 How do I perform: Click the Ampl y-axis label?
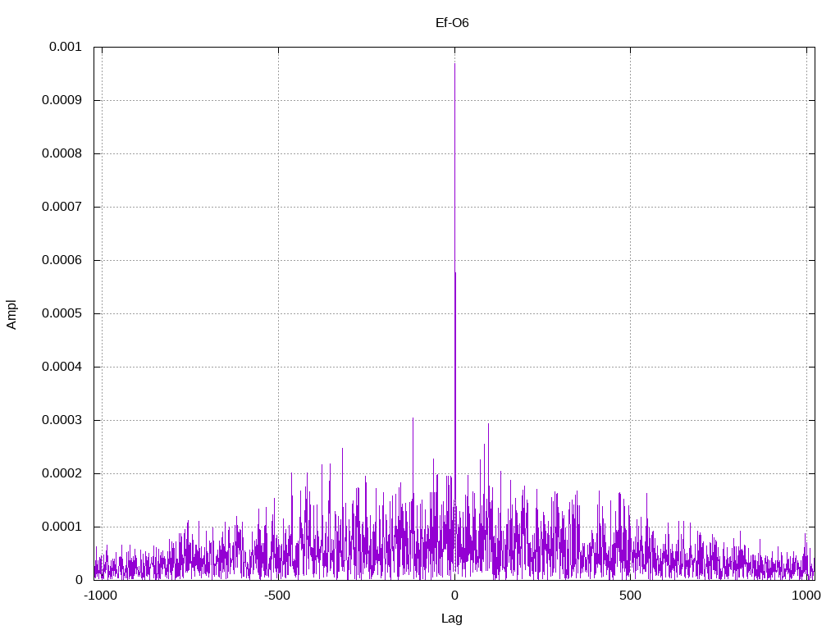[11, 314]
